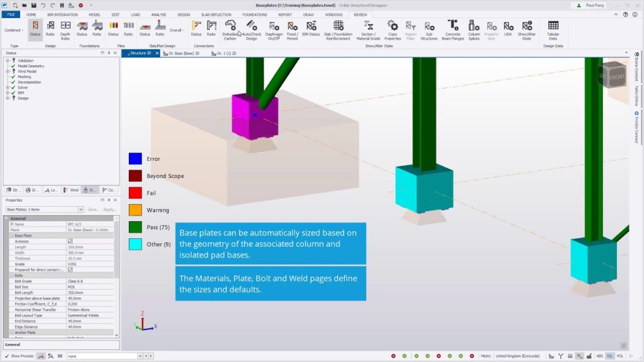Image resolution: width=644 pixels, height=362 pixels.
Task: Enable the Autosize checkbox
Action: pos(71,241)
